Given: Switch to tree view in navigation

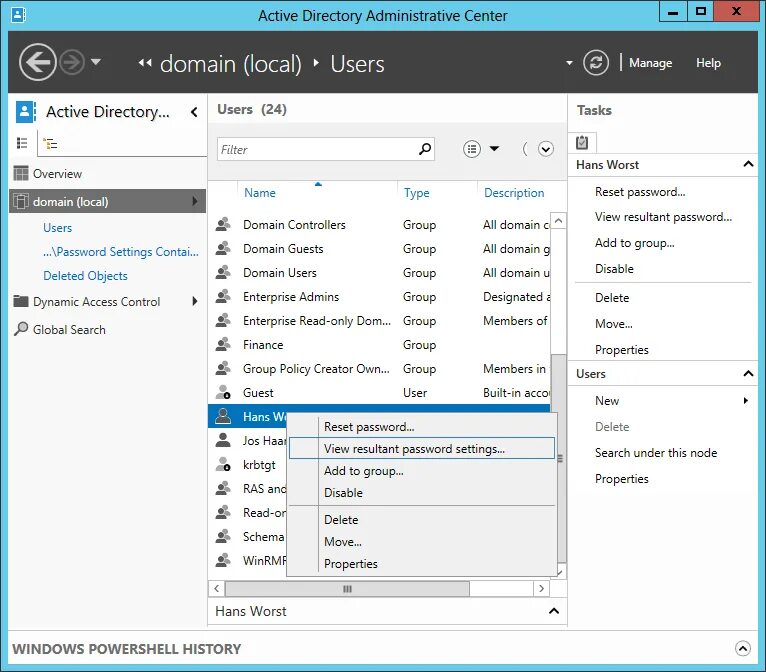Looking at the screenshot, I should [x=50, y=144].
